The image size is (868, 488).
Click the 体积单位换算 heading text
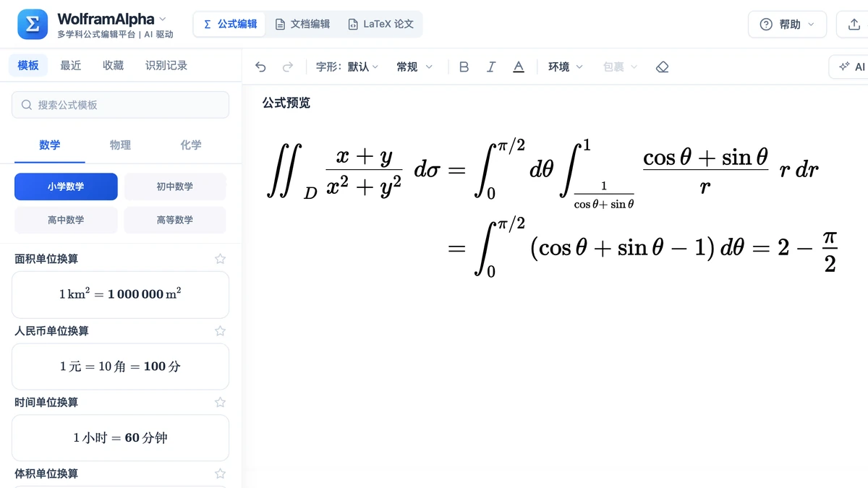(x=46, y=474)
